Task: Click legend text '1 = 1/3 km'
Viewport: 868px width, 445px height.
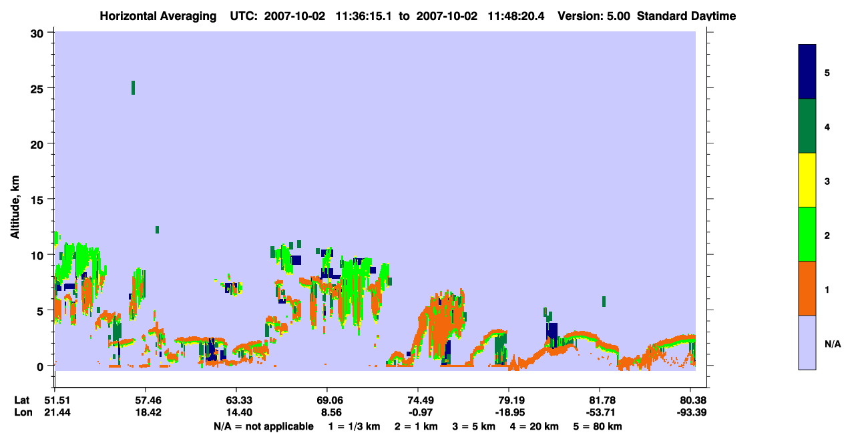Action: (x=354, y=426)
